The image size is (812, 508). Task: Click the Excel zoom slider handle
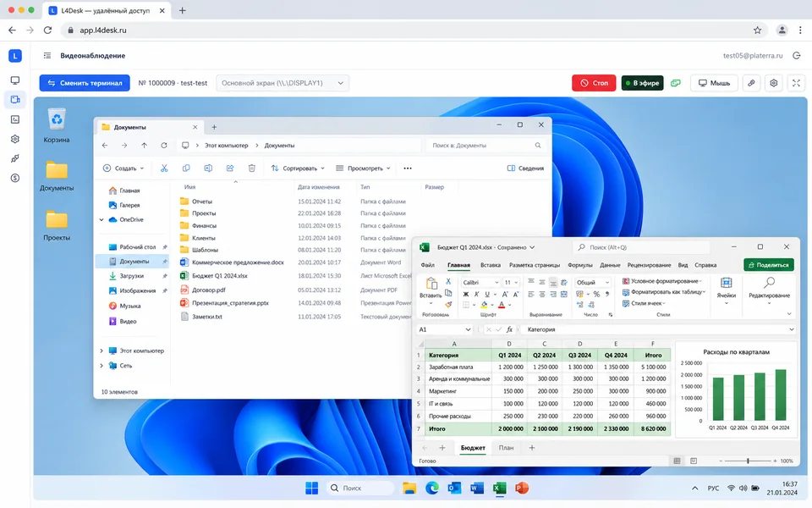748,461
